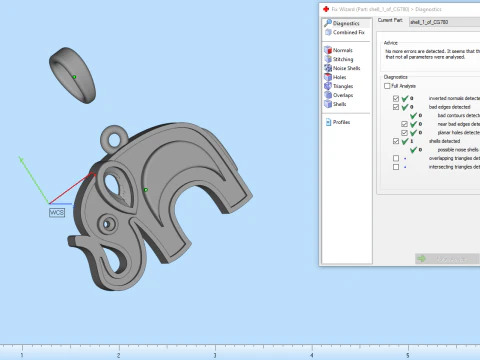Click the 'No more errors are detected' advice text
Viewport: 480px width, 360px height.
pos(432,54)
